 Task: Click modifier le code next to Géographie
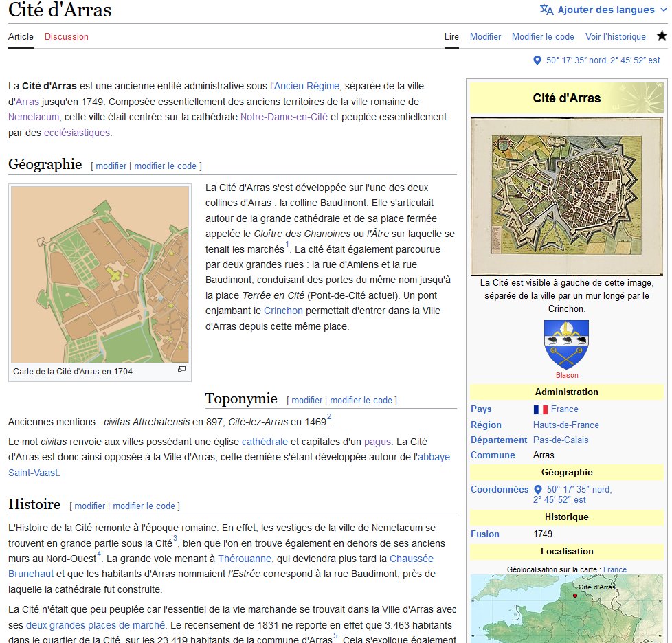click(165, 166)
